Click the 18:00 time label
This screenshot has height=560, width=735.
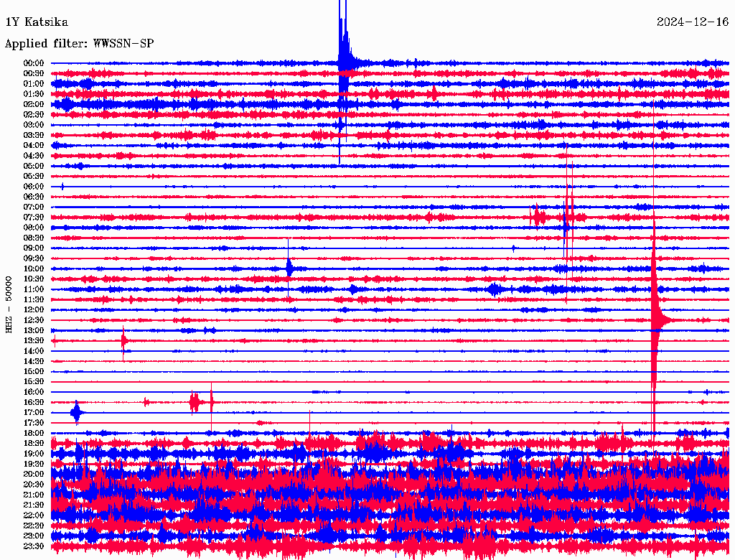[34, 434]
